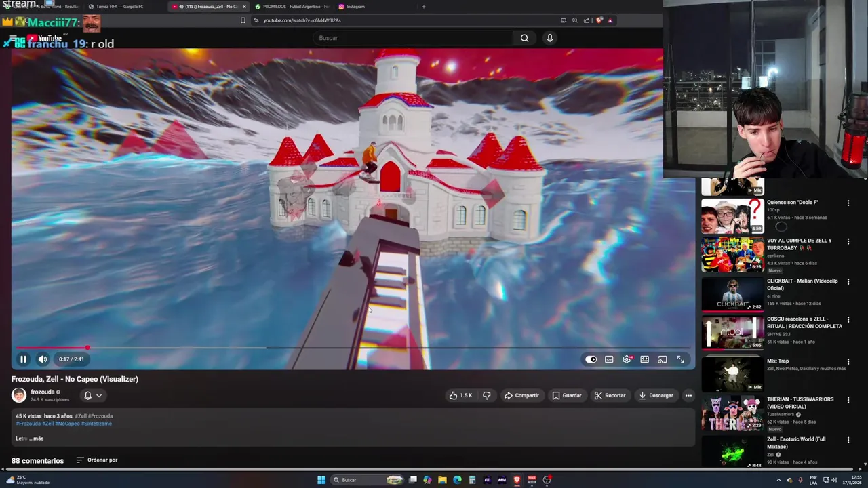Show hidden system tray icons chevron
868x488 pixels.
[x=778, y=480]
